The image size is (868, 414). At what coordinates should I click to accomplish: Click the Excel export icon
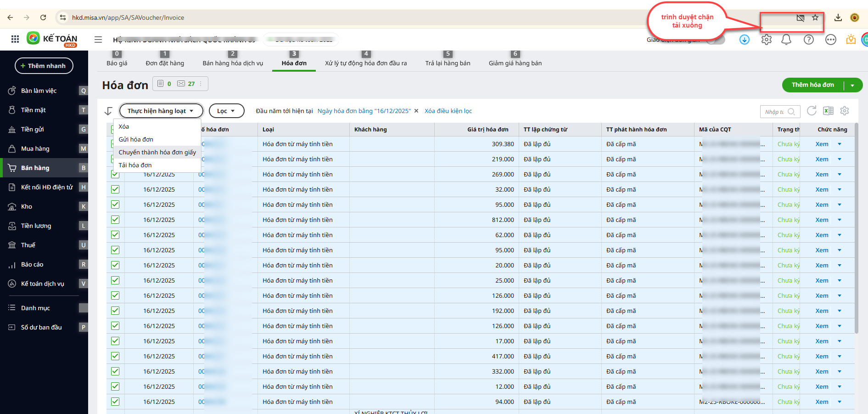(x=828, y=111)
